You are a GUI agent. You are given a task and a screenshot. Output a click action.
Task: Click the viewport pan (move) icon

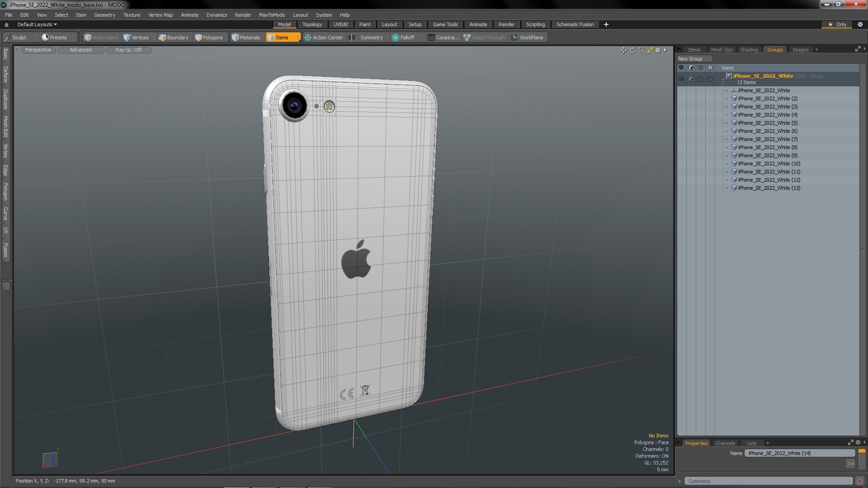(x=623, y=50)
